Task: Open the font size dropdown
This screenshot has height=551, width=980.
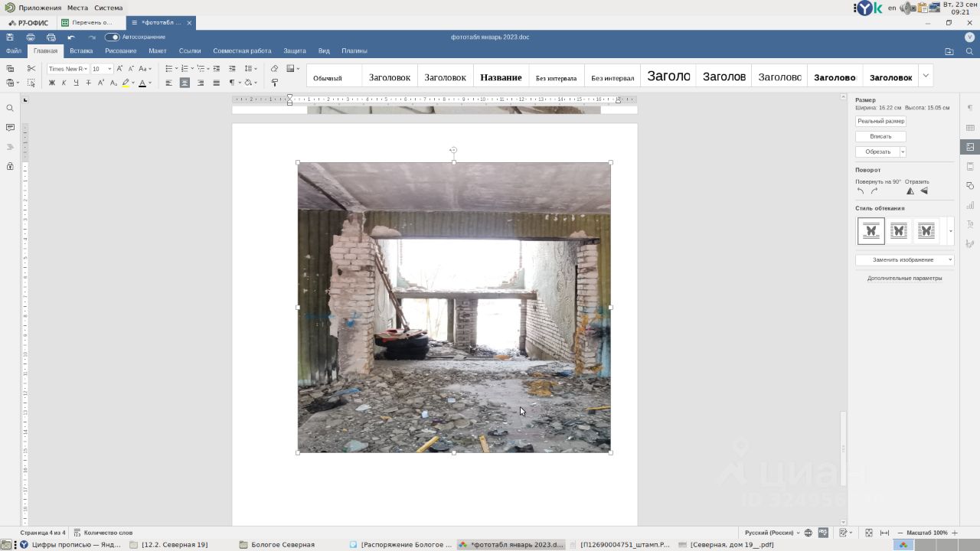Action: (109, 69)
